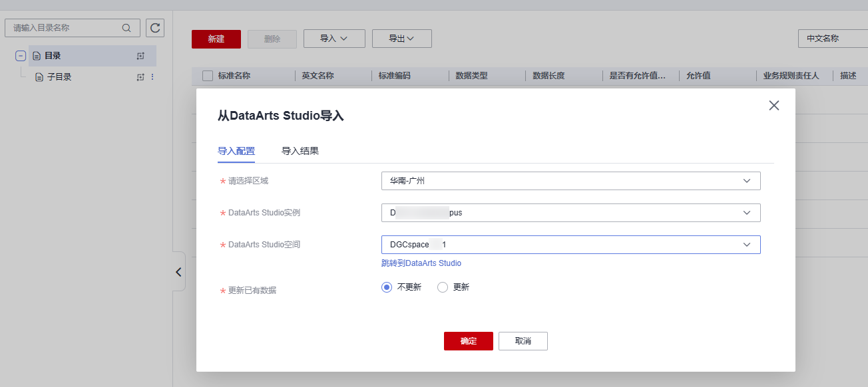Open the 导出 dropdown menu
This screenshot has width=868, height=387.
[x=402, y=39]
